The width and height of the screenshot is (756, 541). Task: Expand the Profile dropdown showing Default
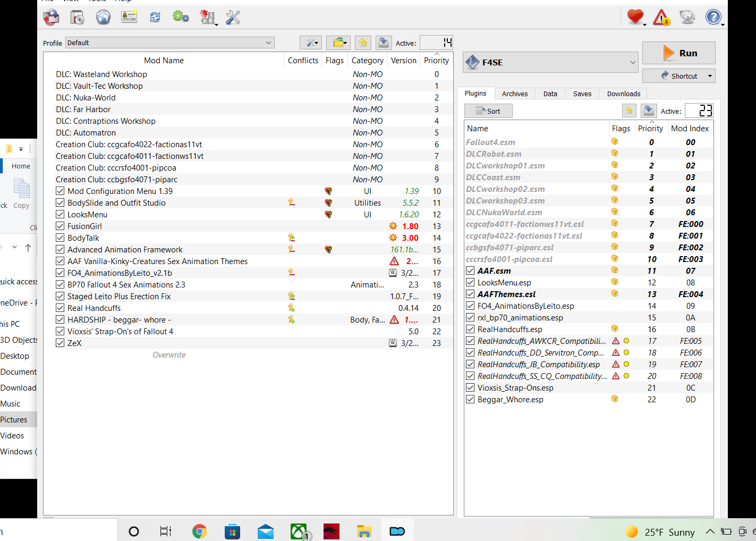click(169, 43)
